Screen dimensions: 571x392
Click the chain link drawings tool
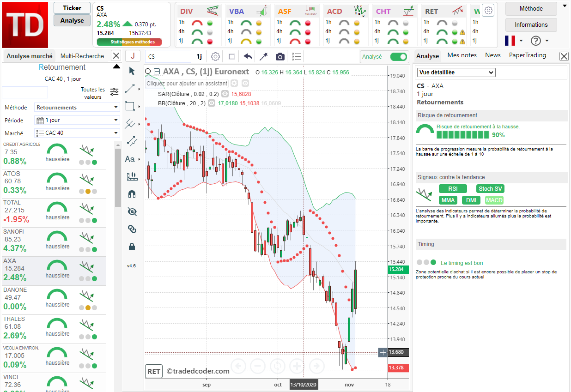point(132,229)
